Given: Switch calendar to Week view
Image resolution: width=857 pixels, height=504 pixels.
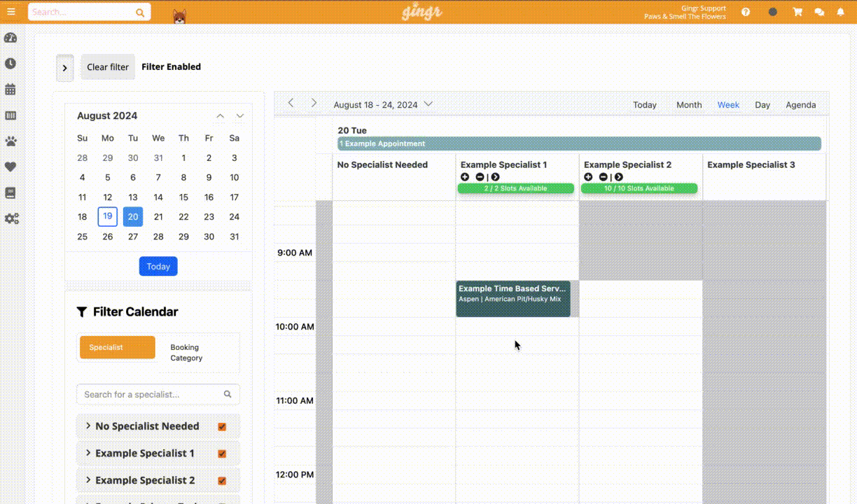Looking at the screenshot, I should (x=728, y=105).
